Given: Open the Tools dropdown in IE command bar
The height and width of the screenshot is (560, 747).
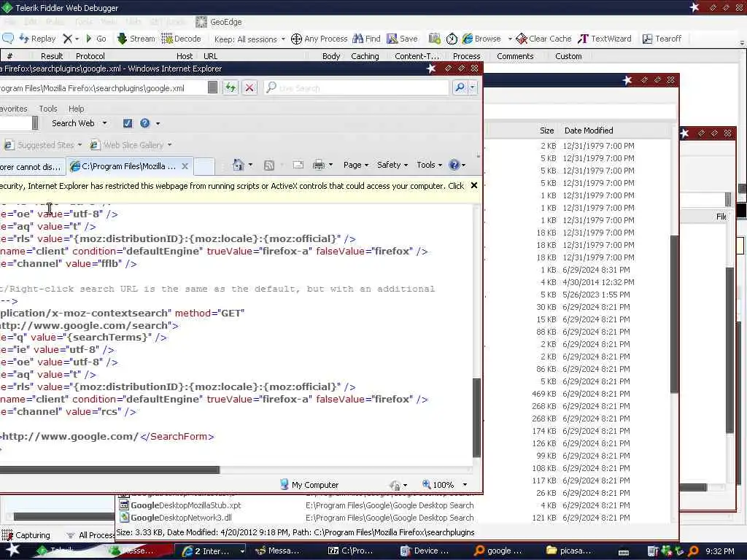Looking at the screenshot, I should coord(429,165).
